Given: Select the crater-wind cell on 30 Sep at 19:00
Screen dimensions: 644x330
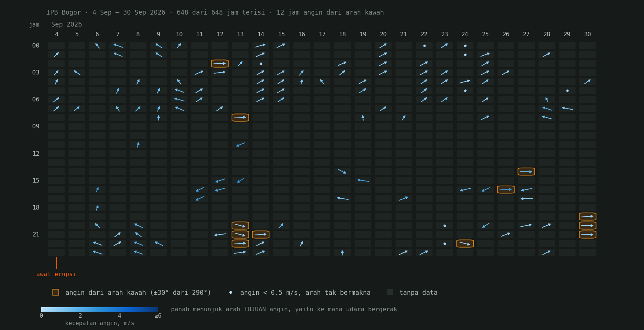Looking at the screenshot, I should click(587, 217).
